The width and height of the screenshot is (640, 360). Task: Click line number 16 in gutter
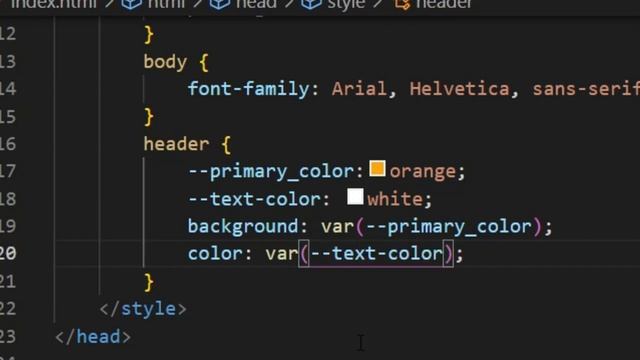pos(8,144)
